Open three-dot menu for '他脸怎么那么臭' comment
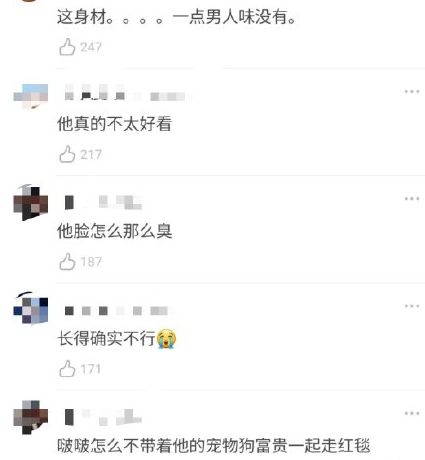The height and width of the screenshot is (460, 425). pos(412,199)
